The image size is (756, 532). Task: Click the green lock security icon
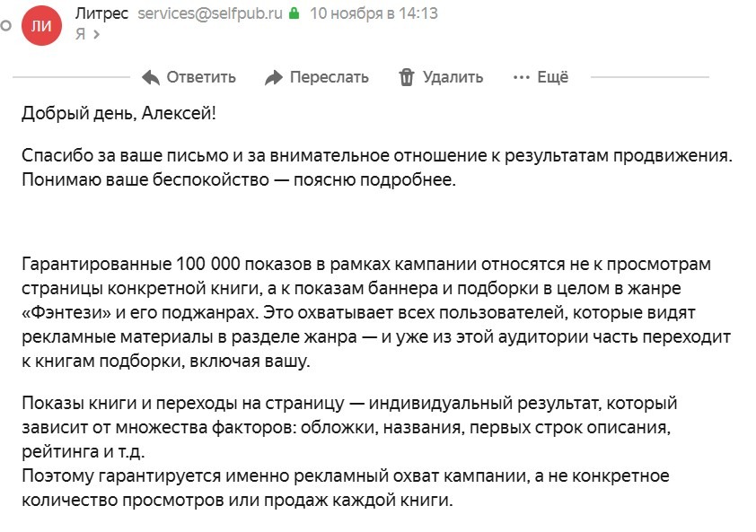293,14
